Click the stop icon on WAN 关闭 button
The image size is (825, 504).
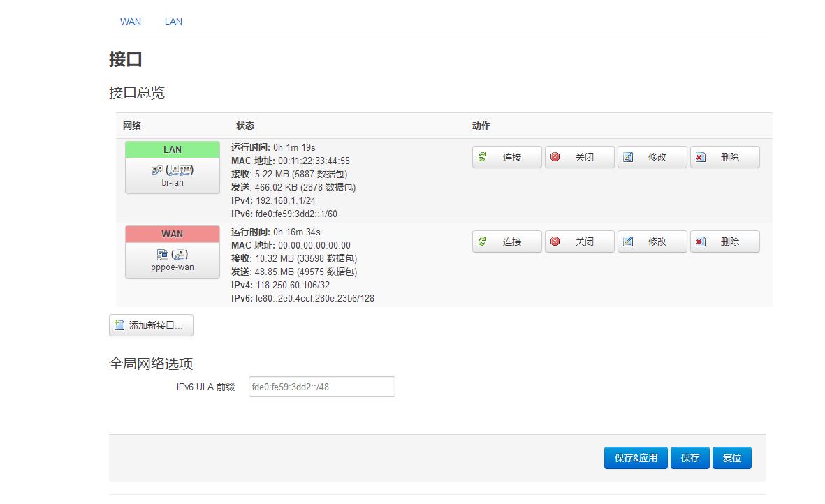[555, 241]
